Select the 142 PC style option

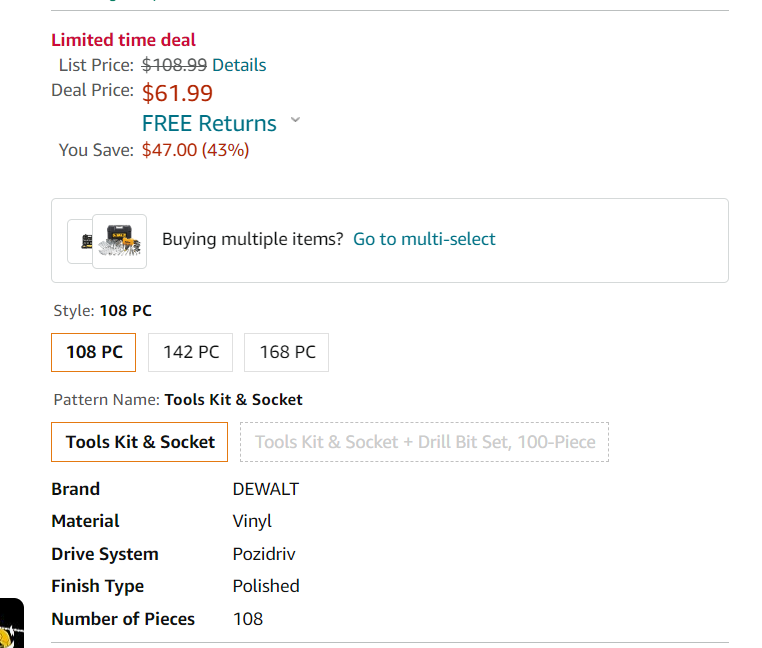pyautogui.click(x=190, y=352)
